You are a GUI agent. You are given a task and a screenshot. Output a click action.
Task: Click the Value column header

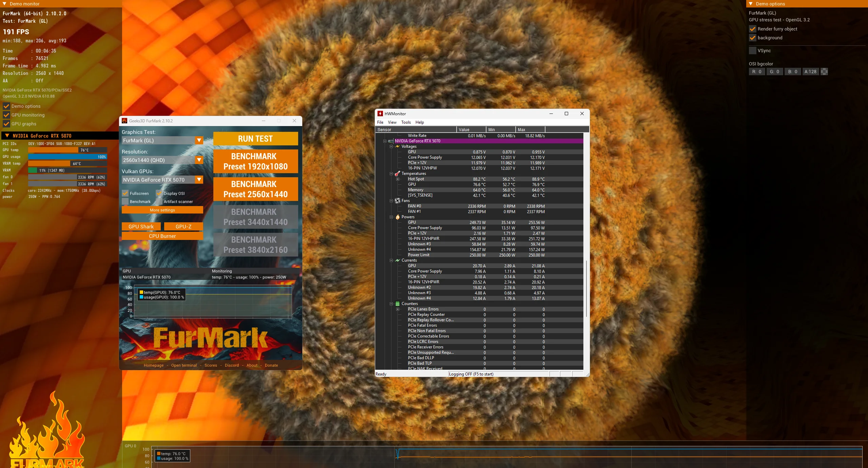(471, 129)
